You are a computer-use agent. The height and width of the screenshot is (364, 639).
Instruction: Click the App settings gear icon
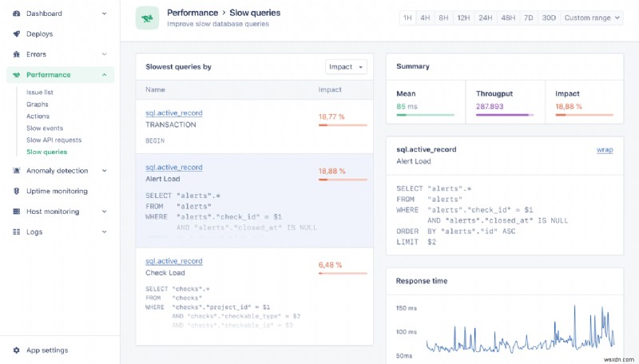pos(16,350)
